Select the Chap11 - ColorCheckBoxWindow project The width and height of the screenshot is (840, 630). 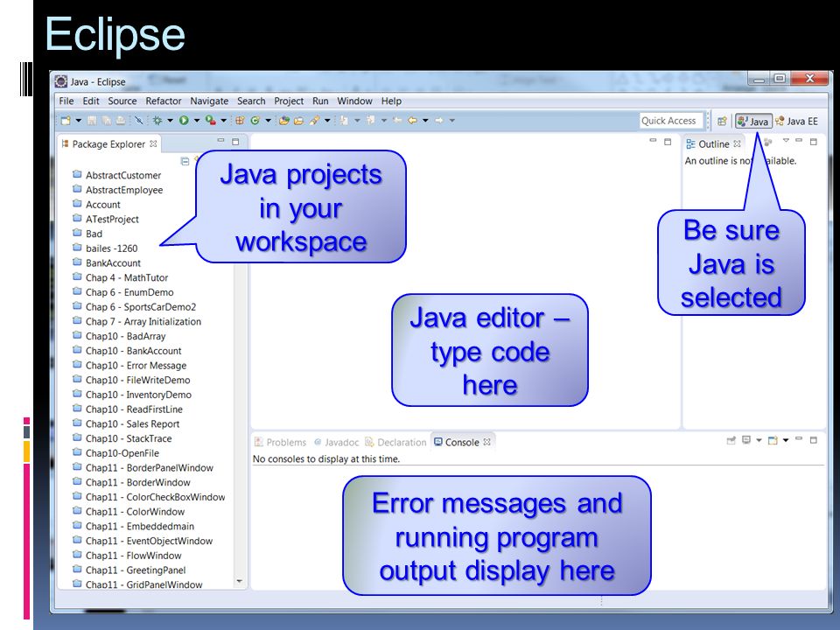[149, 497]
